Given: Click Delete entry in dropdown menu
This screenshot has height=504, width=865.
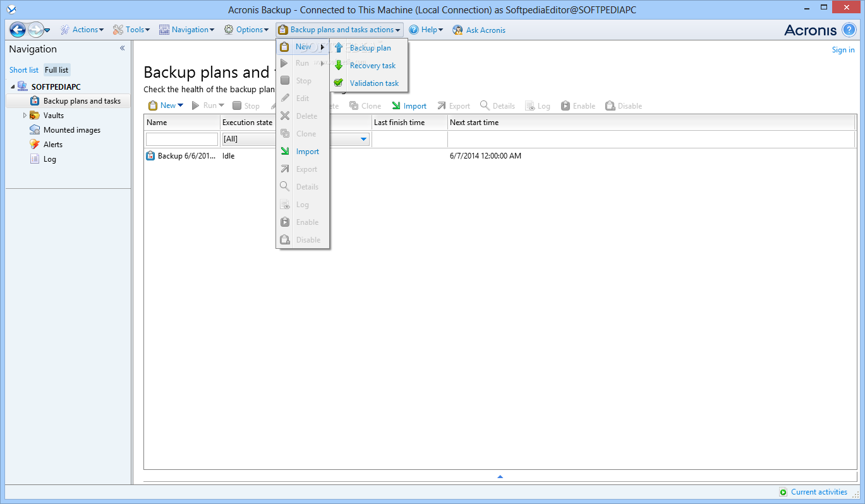Looking at the screenshot, I should tap(303, 116).
